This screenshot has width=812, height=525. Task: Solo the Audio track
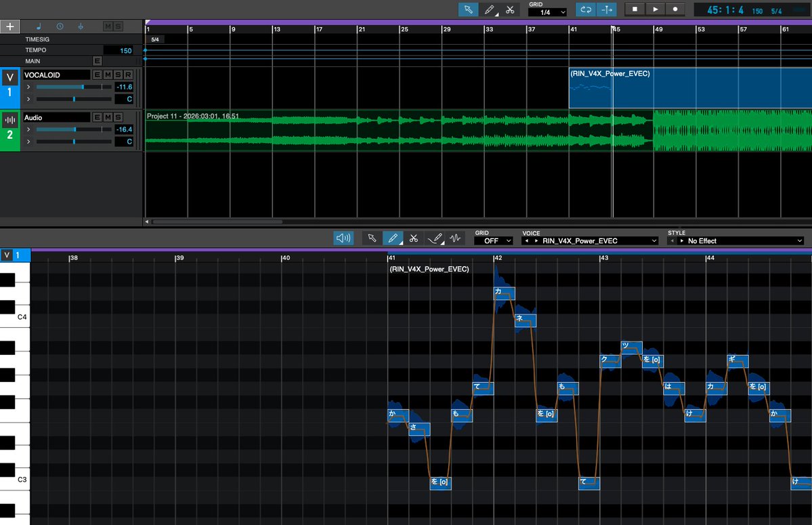[118, 117]
